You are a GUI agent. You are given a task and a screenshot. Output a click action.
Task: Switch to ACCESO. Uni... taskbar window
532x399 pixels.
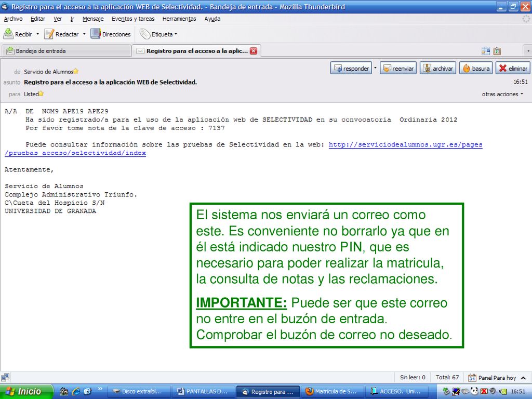tap(396, 392)
